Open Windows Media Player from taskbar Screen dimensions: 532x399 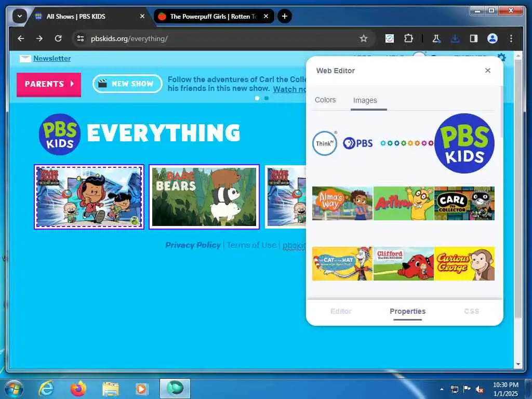(x=141, y=389)
